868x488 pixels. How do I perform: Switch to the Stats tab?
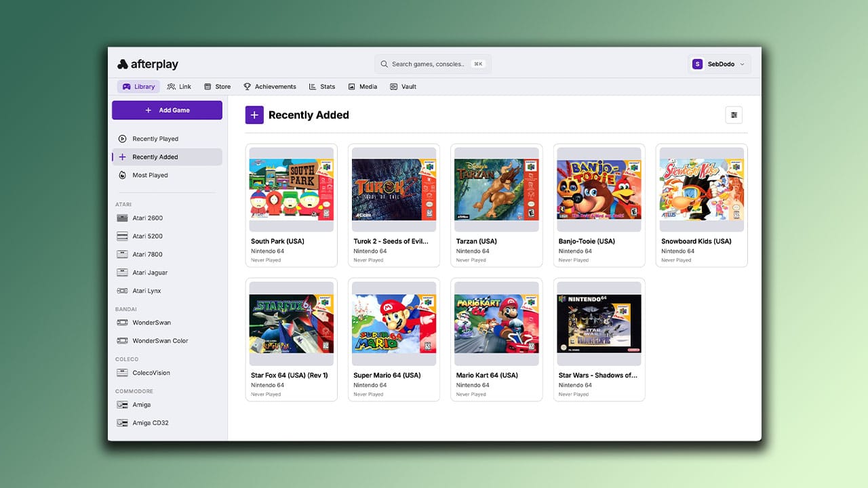322,87
